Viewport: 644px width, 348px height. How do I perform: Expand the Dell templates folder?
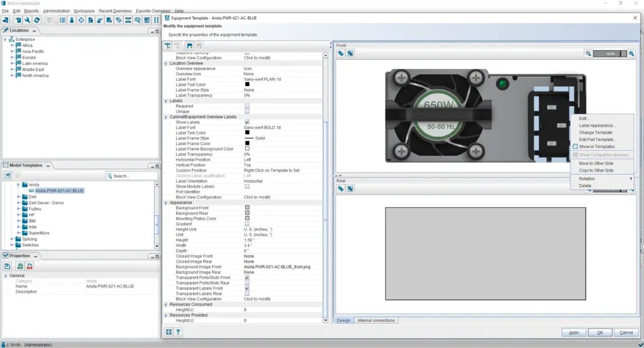point(18,197)
